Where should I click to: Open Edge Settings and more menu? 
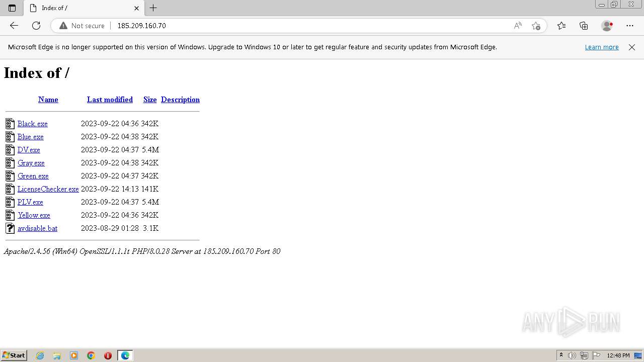pyautogui.click(x=630, y=26)
